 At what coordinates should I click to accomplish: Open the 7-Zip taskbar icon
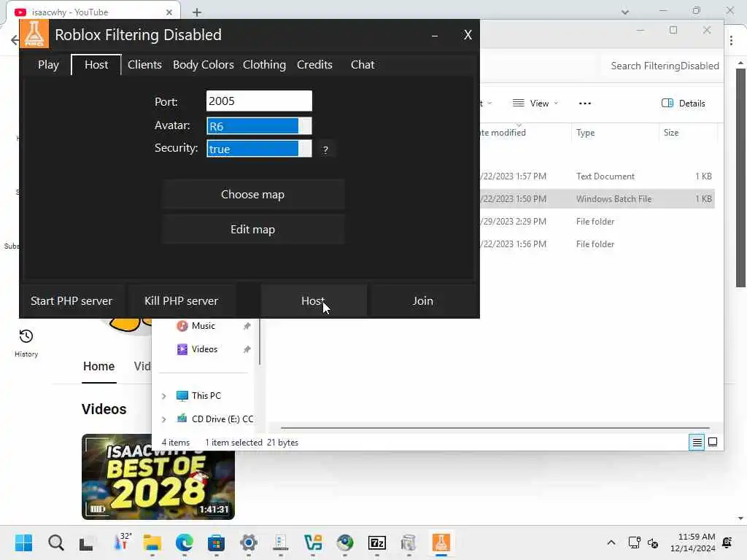(377, 542)
